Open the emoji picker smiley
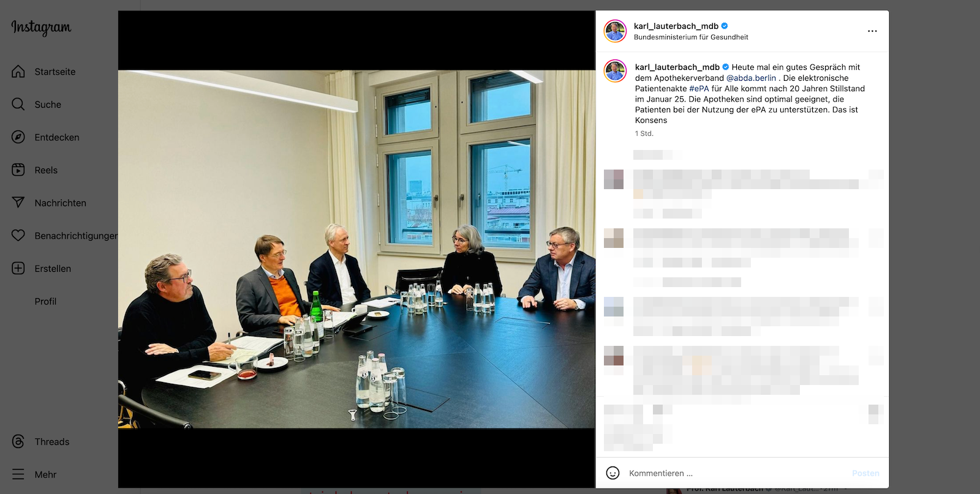980x494 pixels. 612,473
